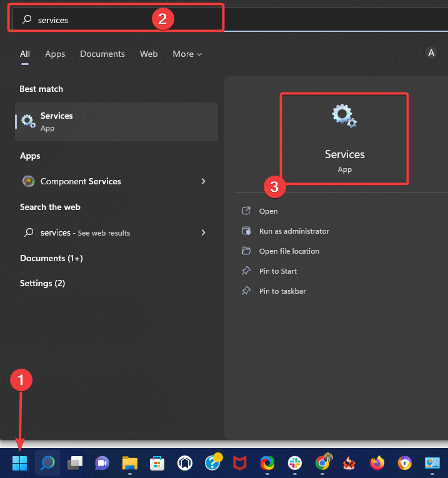Launch Microsoft Store from the taskbar

(x=157, y=463)
